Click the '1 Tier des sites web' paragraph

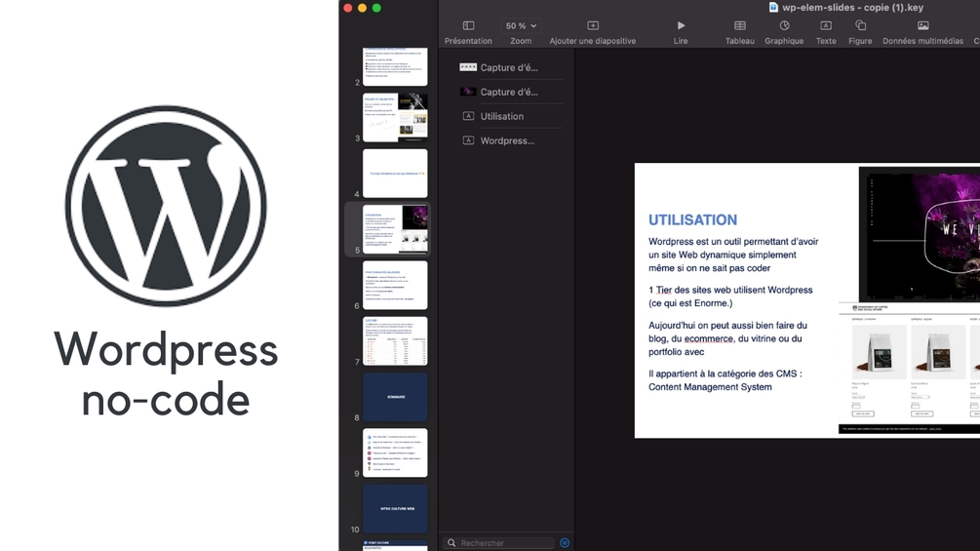click(x=730, y=296)
